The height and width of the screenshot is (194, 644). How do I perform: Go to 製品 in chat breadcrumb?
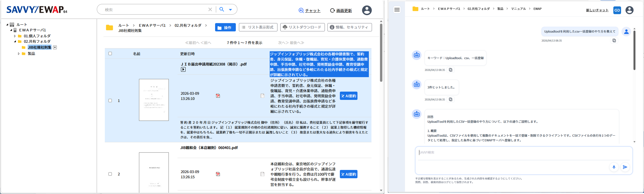coord(500,9)
